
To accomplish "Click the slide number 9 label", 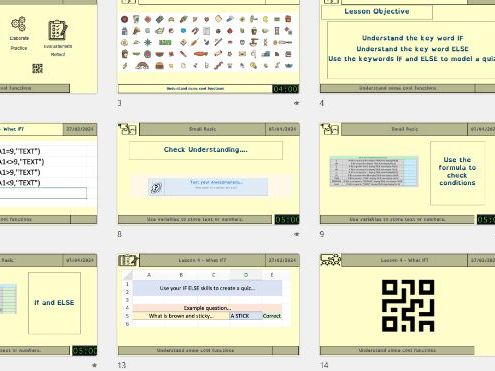I will 322,234.
